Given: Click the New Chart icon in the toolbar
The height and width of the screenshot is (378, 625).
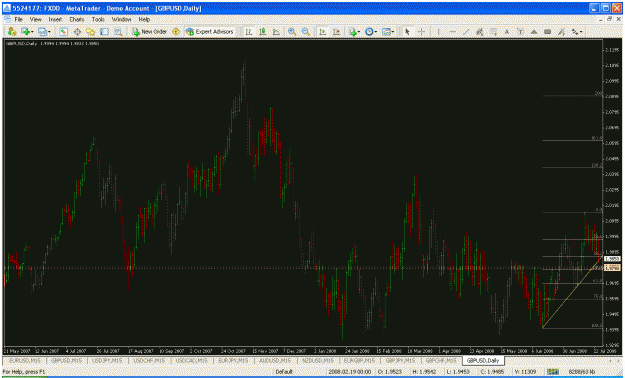Looking at the screenshot, I should pos(26,32).
